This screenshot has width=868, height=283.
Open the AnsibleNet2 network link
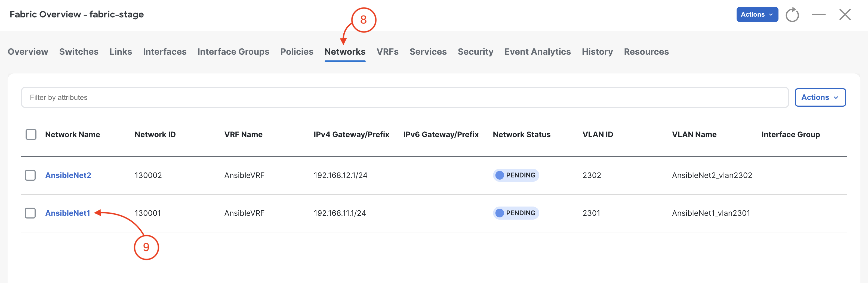(x=68, y=175)
